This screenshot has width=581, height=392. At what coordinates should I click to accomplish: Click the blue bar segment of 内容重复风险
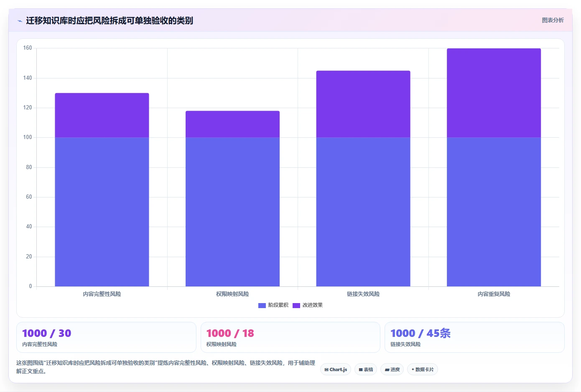(x=494, y=212)
